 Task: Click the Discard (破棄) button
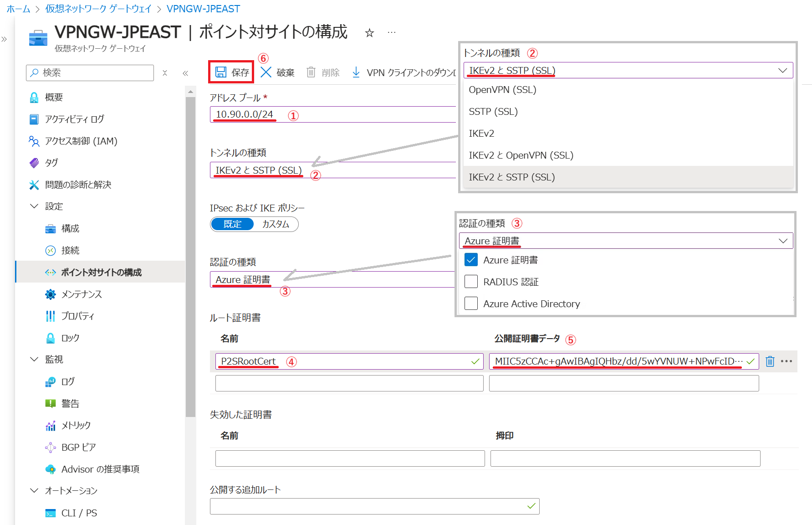277,72
